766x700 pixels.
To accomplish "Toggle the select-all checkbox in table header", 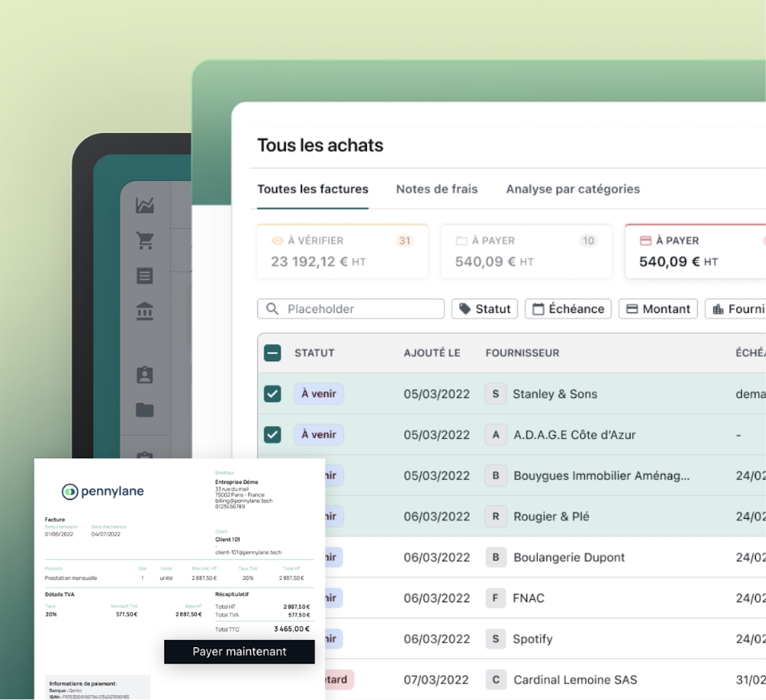I will click(x=272, y=353).
